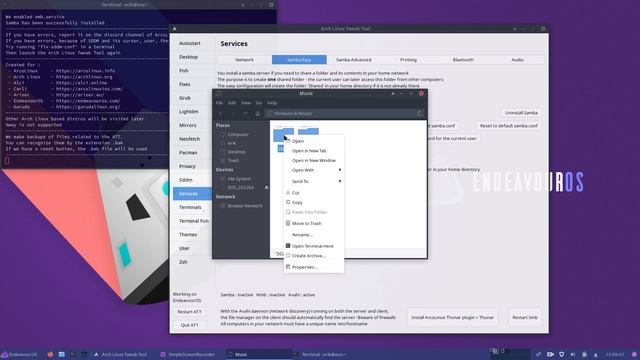Click Reset to default samba.conf button

(509, 126)
